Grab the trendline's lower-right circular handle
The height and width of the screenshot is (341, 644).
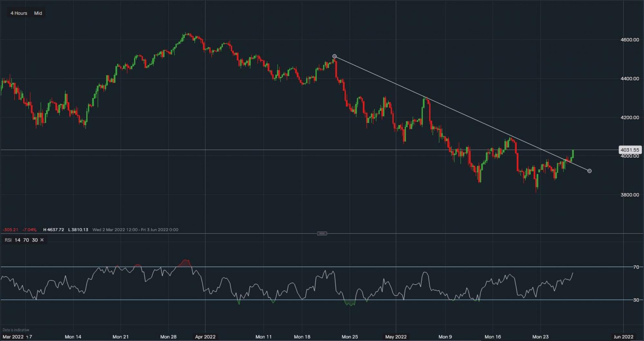tap(589, 171)
